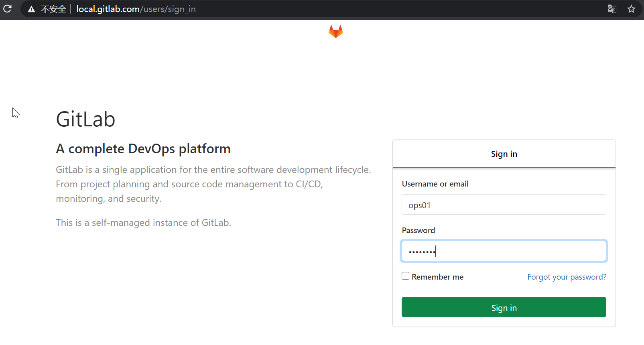Image resolution: width=644 pixels, height=345 pixels.
Task: Click 'A complete DevOps platform' heading
Action: (x=143, y=149)
